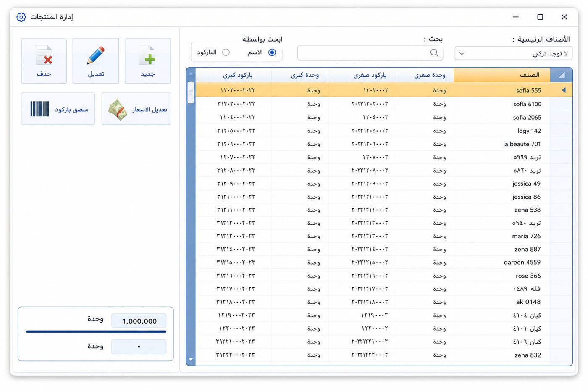588x392 pixels.
Task: Click the table scrollbar thumb
Action: point(191,92)
